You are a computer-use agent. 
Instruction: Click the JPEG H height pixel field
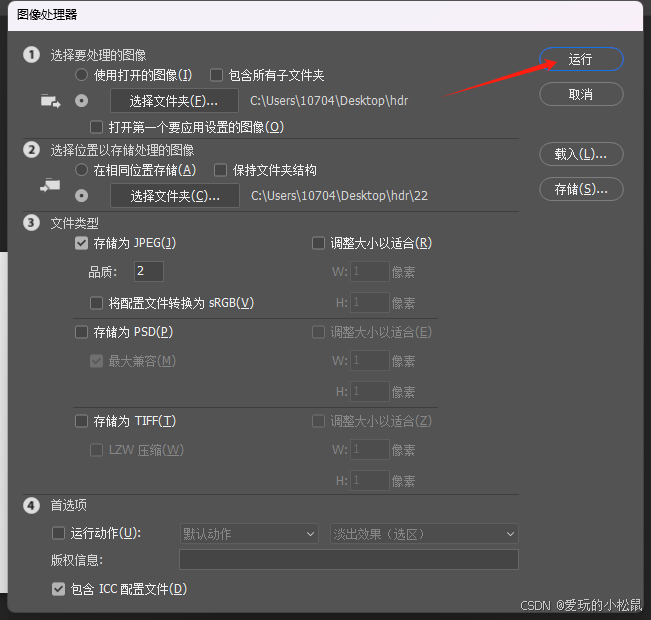click(370, 302)
